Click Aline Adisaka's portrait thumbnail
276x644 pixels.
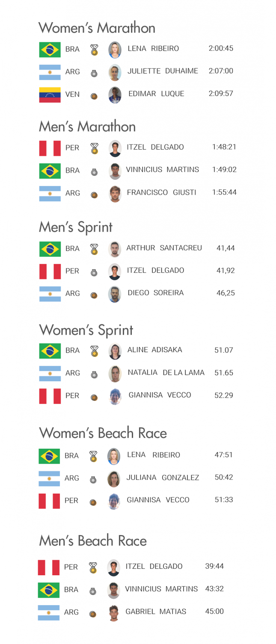tap(115, 351)
